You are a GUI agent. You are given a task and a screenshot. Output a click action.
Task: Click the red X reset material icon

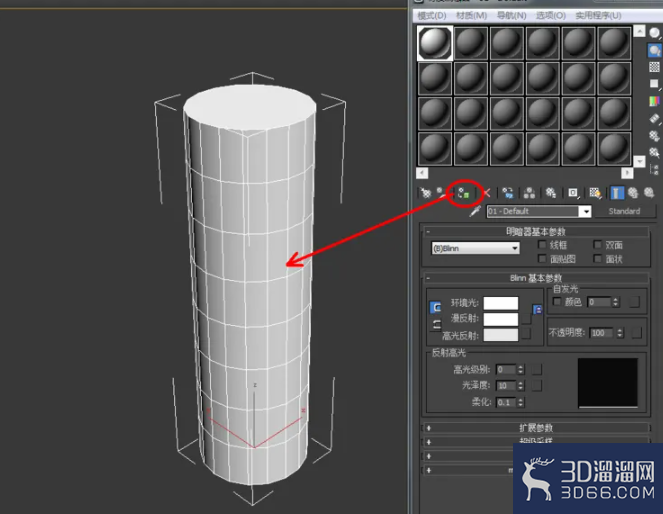487,193
